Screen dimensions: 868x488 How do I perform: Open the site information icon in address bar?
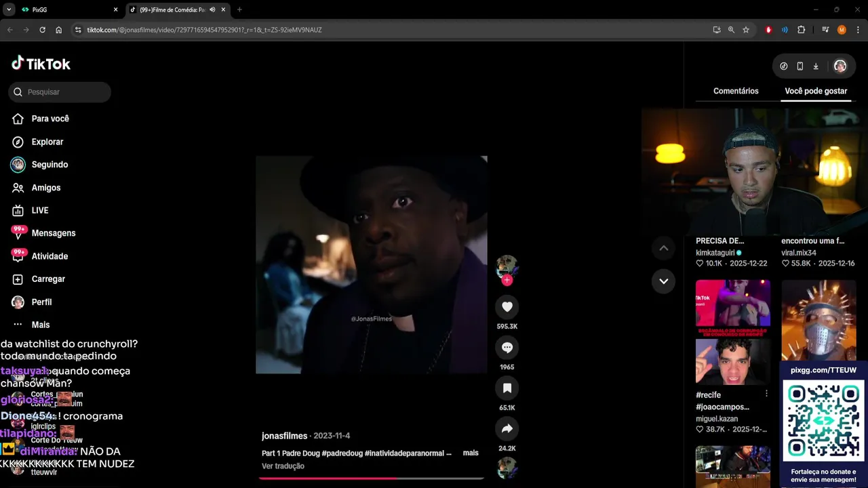pyautogui.click(x=78, y=30)
